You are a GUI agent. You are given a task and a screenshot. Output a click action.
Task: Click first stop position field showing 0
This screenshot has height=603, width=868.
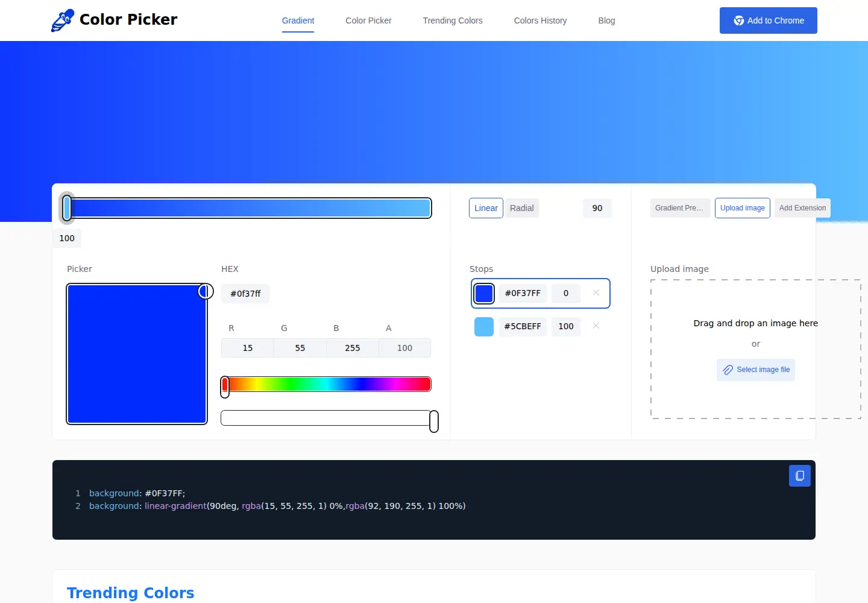[566, 293]
